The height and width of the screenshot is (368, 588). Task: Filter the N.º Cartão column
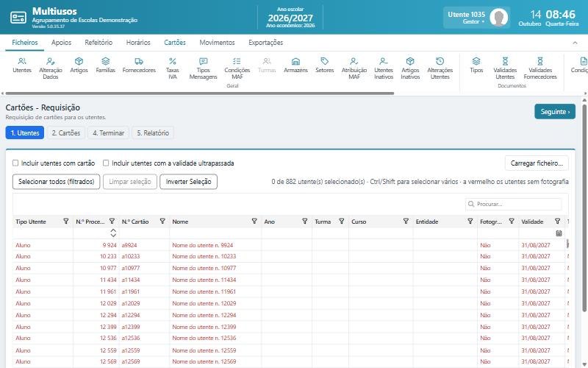[x=162, y=222]
